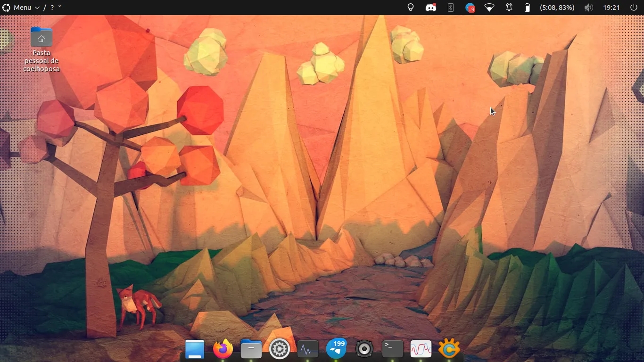Expand the Menu dropdown chevron
Screen dimensions: 644x362
[37, 8]
